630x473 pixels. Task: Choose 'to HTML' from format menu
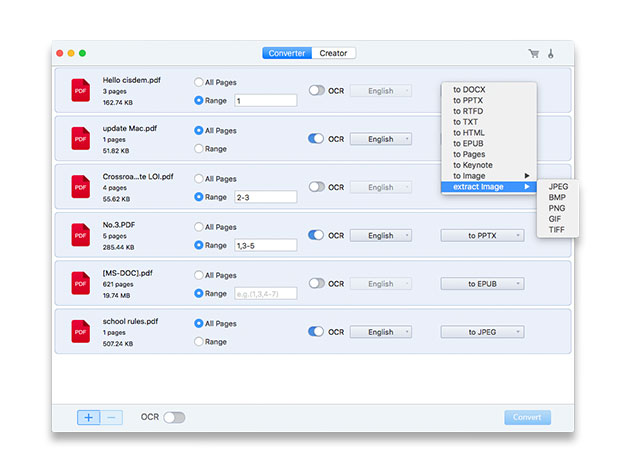click(489, 133)
